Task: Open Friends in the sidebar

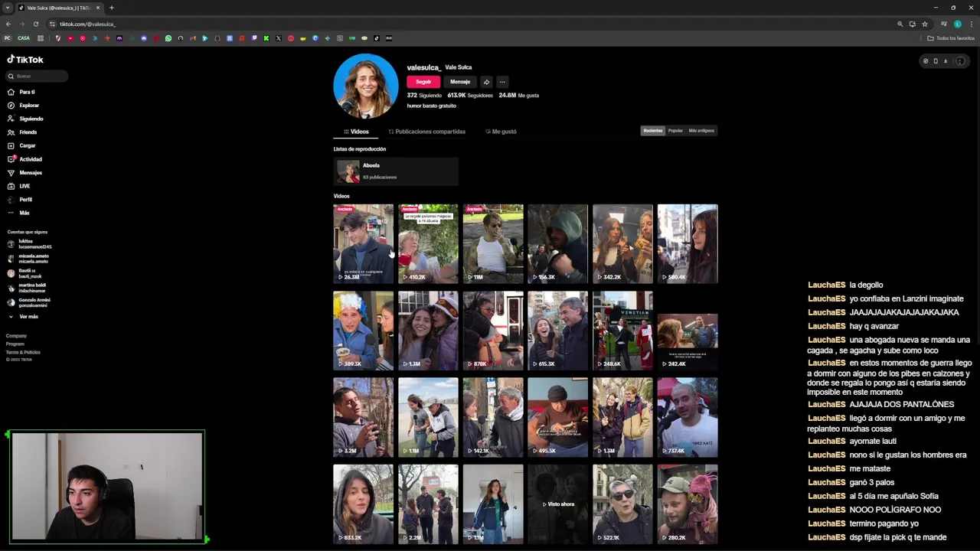Action: (22, 132)
